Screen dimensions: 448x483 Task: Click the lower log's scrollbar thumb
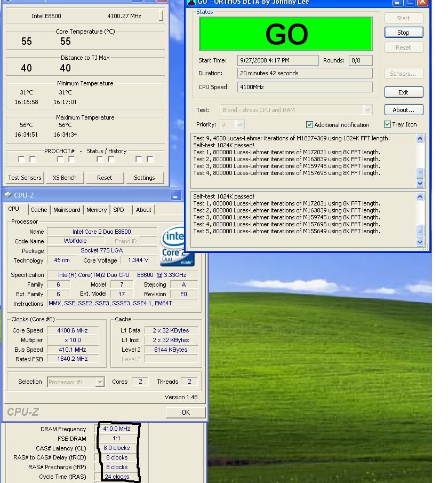(420, 231)
